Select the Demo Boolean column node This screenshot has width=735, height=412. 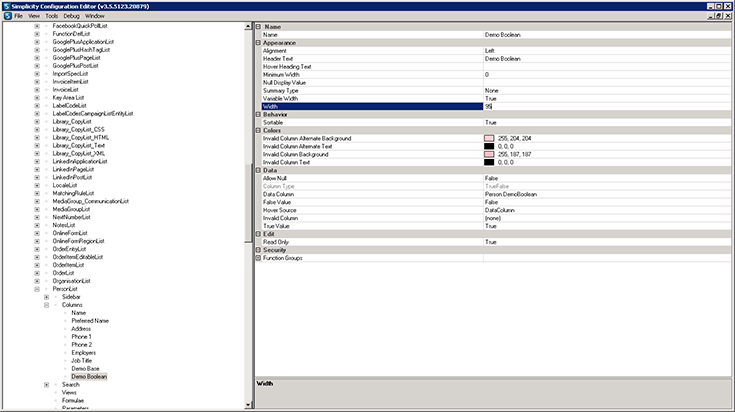(x=89, y=376)
